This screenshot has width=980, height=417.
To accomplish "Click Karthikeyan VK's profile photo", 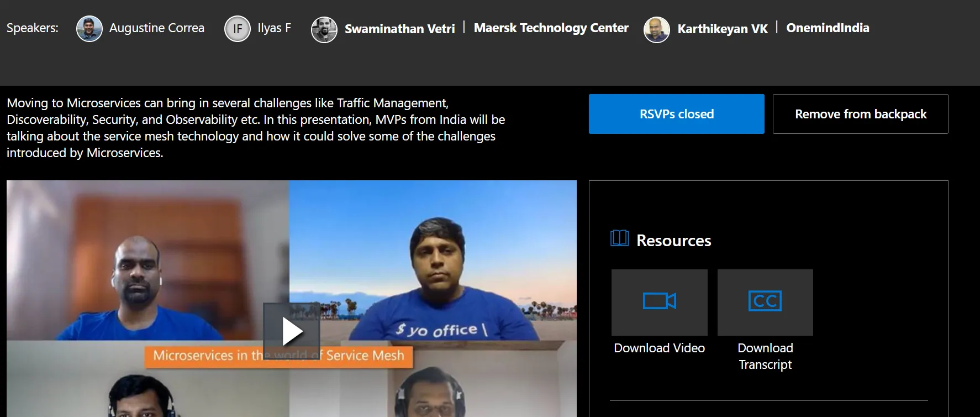I will click(657, 29).
